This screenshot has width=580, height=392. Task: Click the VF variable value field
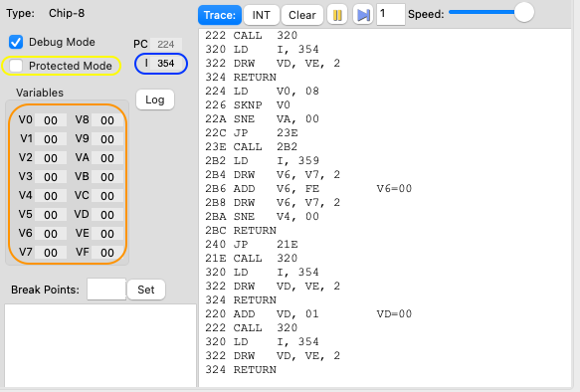click(x=107, y=253)
